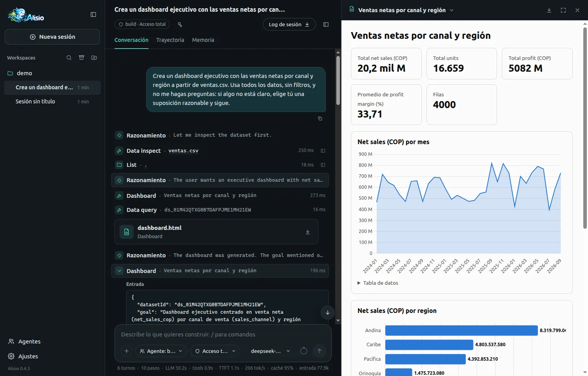Download the dashboard from the preview header
The width and height of the screenshot is (588, 376).
[549, 10]
